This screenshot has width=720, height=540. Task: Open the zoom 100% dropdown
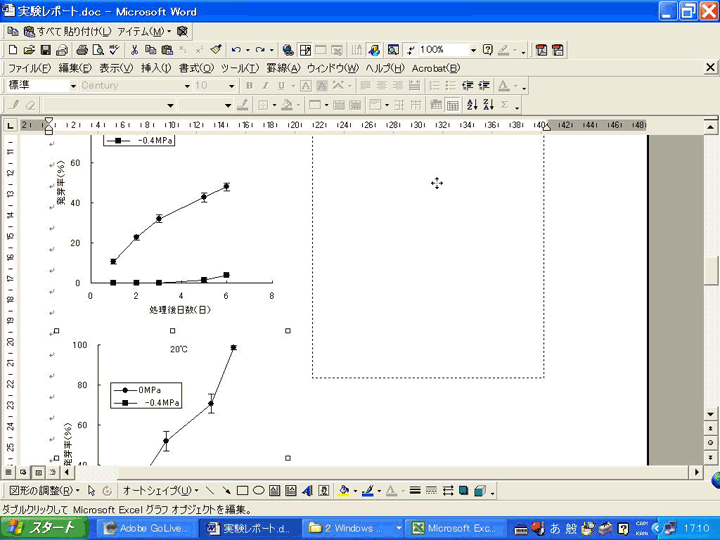pyautogui.click(x=472, y=49)
